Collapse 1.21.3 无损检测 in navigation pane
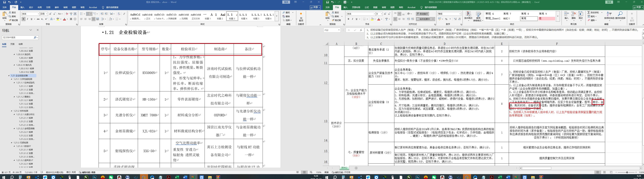644x179 pixels. point(11,143)
